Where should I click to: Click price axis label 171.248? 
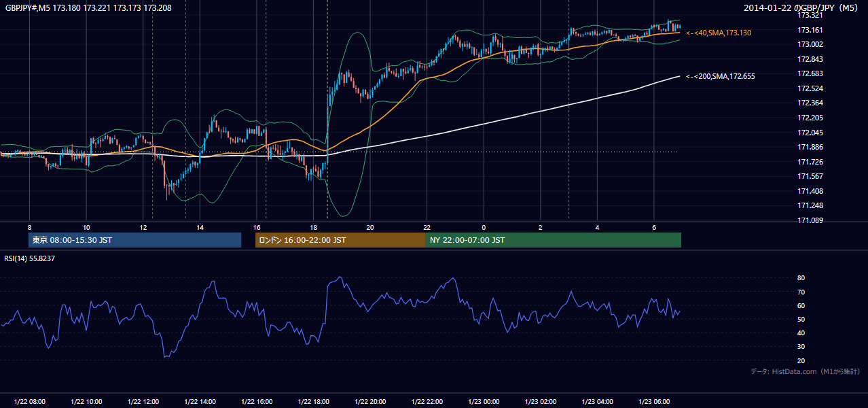tap(810, 205)
